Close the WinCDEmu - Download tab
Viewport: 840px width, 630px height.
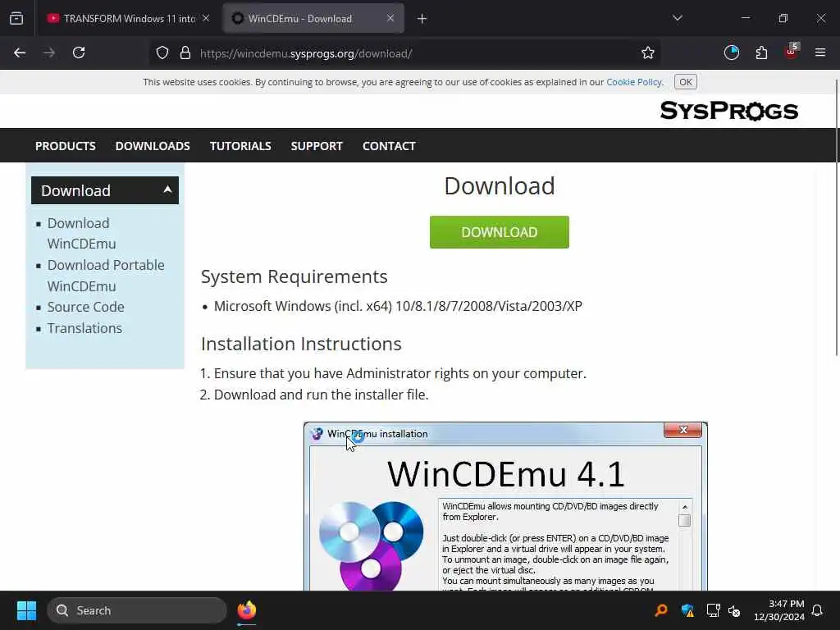pyautogui.click(x=390, y=18)
